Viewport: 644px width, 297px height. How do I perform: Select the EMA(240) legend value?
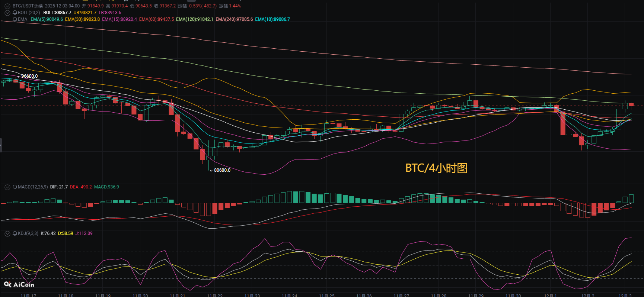pyautogui.click(x=234, y=19)
